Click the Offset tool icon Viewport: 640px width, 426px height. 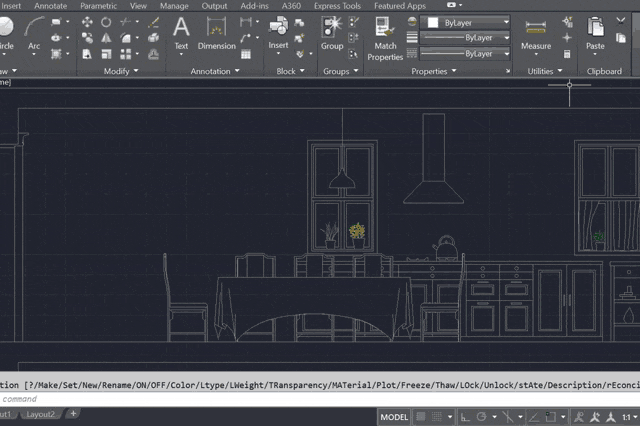[154, 54]
